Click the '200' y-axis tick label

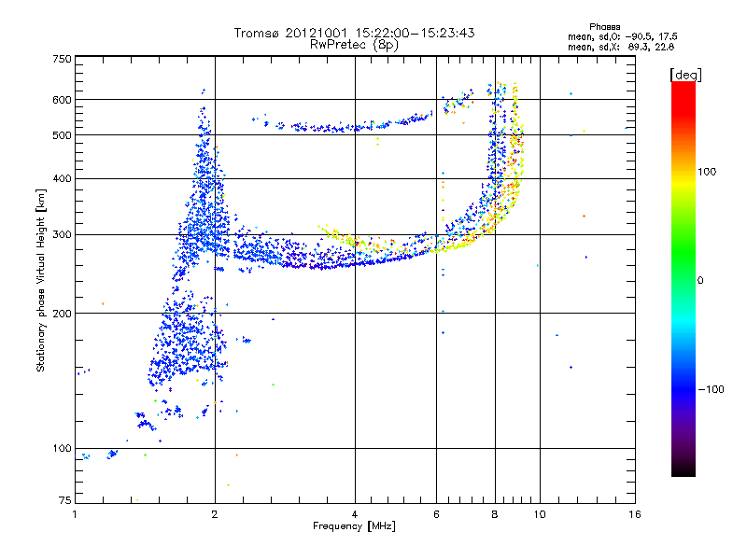tap(62, 314)
